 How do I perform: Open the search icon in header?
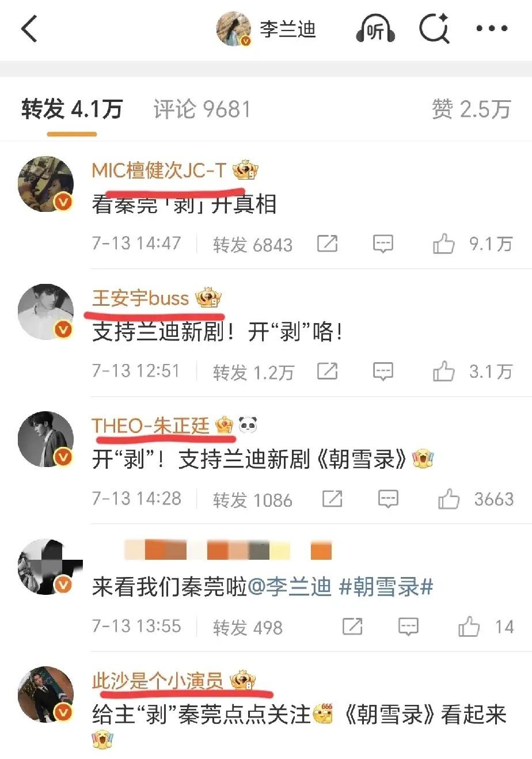tap(434, 29)
